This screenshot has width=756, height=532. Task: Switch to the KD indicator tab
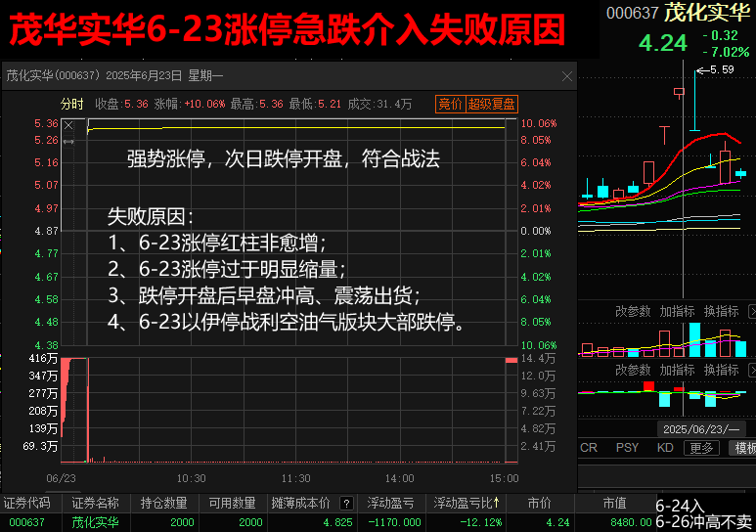(665, 448)
